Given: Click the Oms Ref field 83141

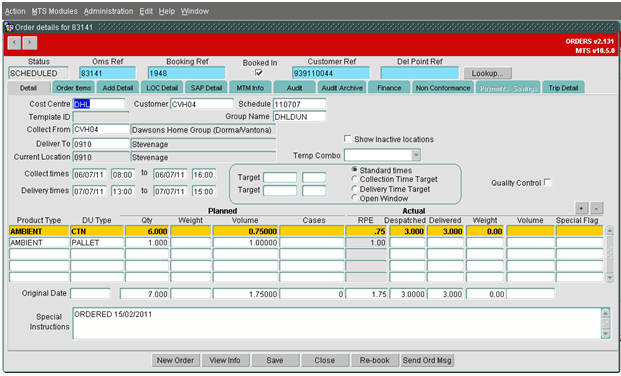Looking at the screenshot, I should click(x=107, y=73).
